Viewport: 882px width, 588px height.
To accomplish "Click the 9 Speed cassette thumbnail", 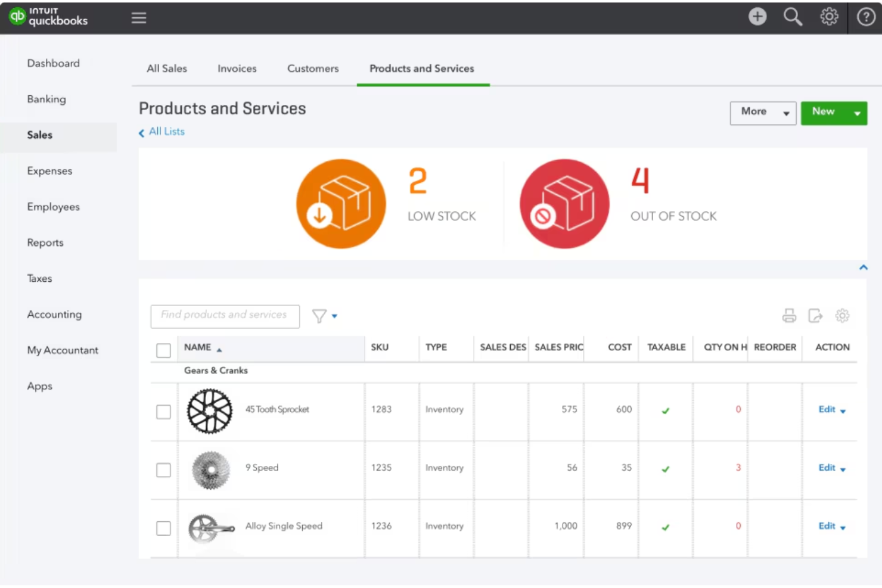I will (210, 469).
